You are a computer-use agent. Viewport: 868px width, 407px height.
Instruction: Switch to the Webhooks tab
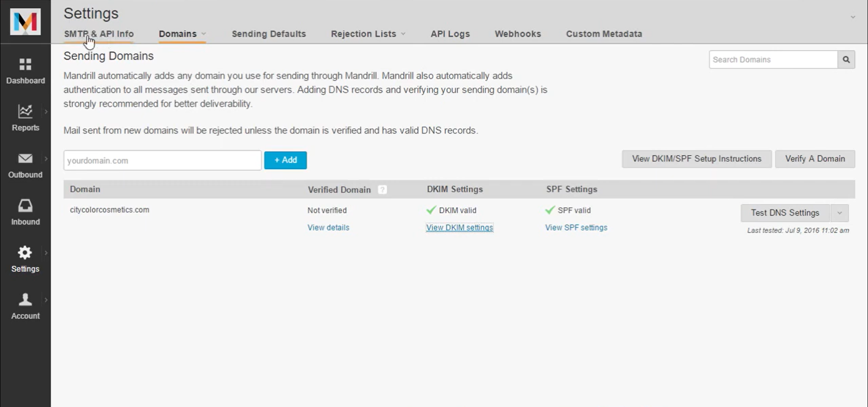(x=518, y=34)
